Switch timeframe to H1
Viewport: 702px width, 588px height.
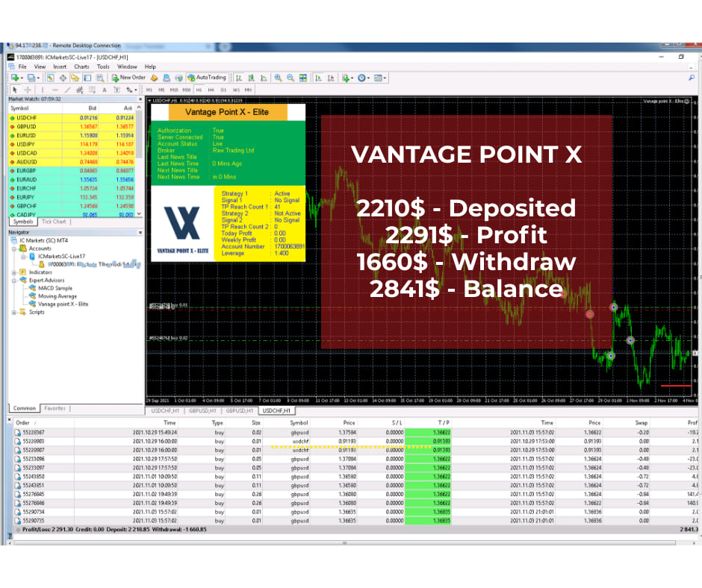[x=199, y=90]
